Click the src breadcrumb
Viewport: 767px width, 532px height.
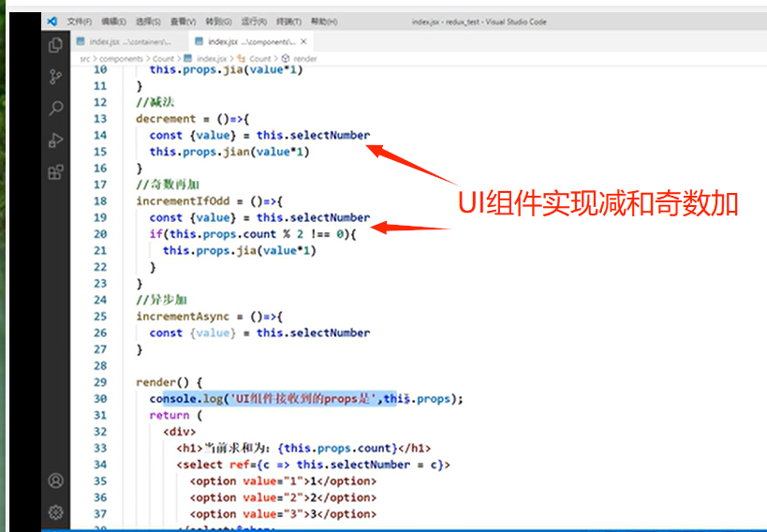coord(85,59)
